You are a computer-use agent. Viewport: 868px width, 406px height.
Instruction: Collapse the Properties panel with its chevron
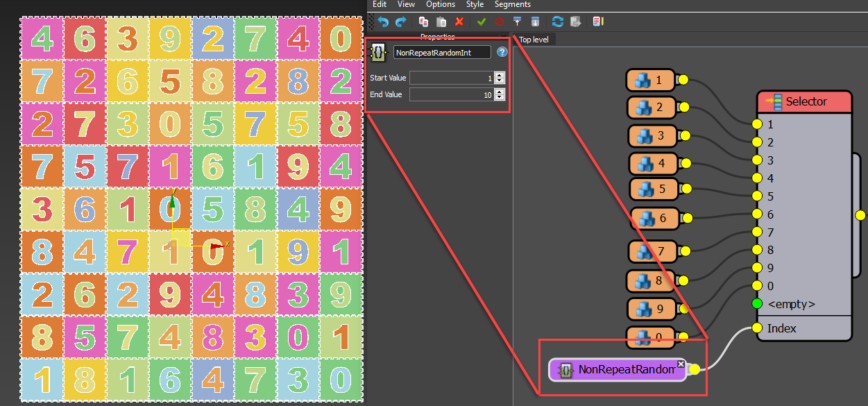tap(504, 37)
